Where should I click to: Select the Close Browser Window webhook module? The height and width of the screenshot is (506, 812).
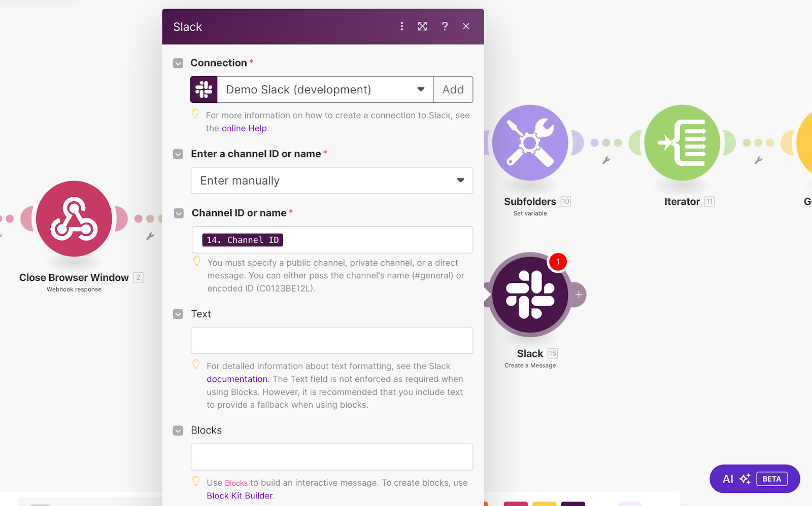click(x=74, y=219)
